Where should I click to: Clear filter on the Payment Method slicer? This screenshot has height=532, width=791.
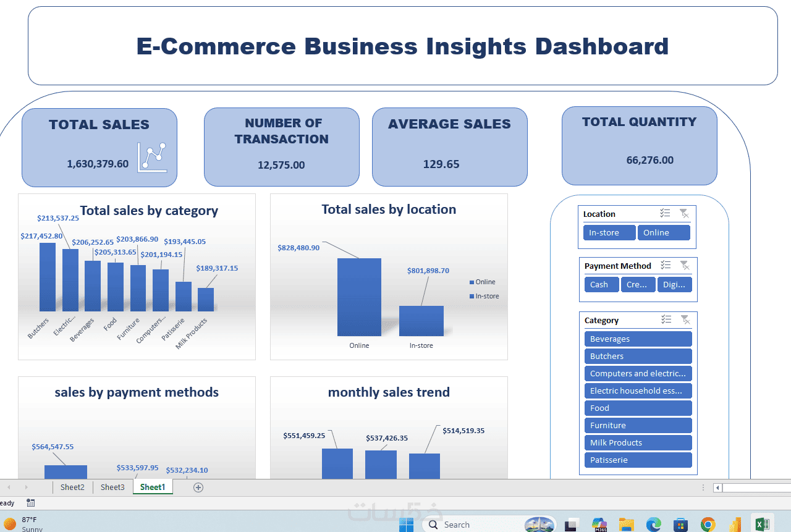[x=685, y=265]
